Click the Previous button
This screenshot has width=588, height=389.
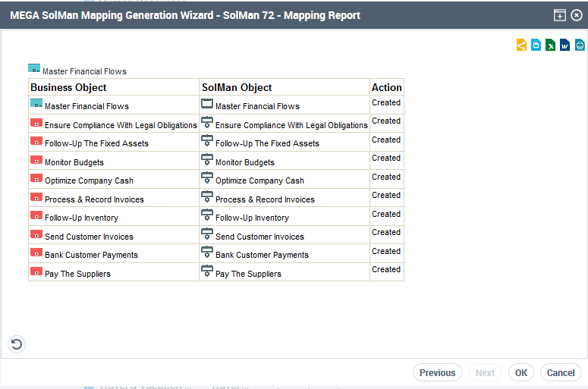tap(437, 372)
